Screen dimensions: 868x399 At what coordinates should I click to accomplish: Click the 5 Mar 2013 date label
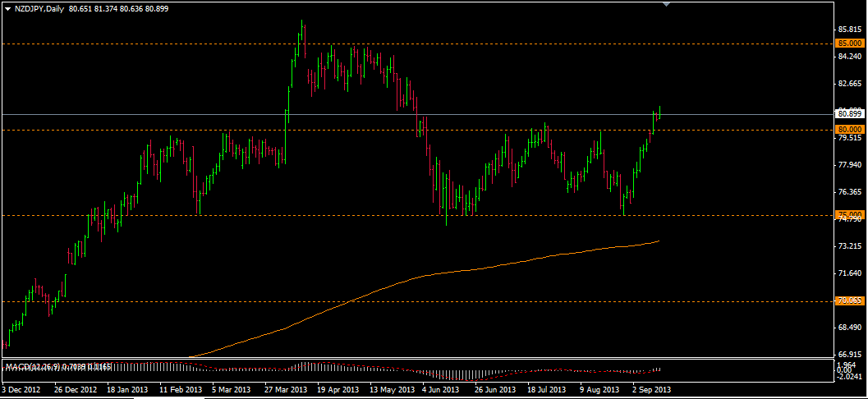[x=232, y=390]
